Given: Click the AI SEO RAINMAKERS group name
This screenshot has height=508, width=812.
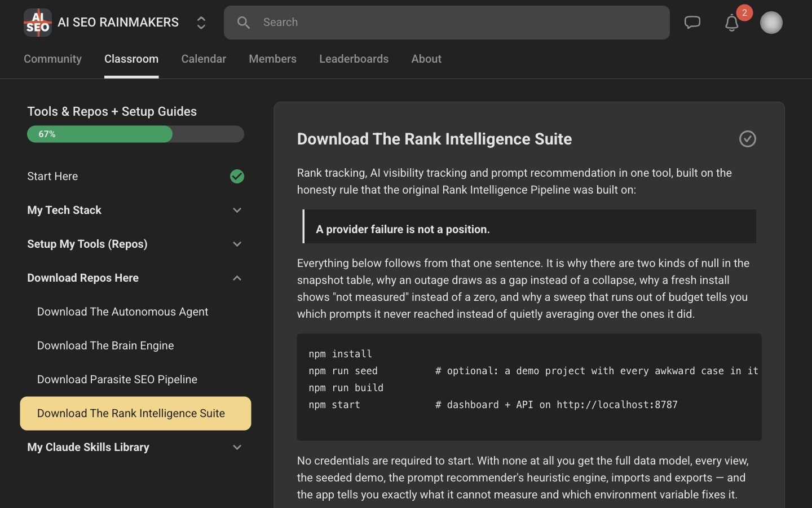Looking at the screenshot, I should (x=118, y=23).
